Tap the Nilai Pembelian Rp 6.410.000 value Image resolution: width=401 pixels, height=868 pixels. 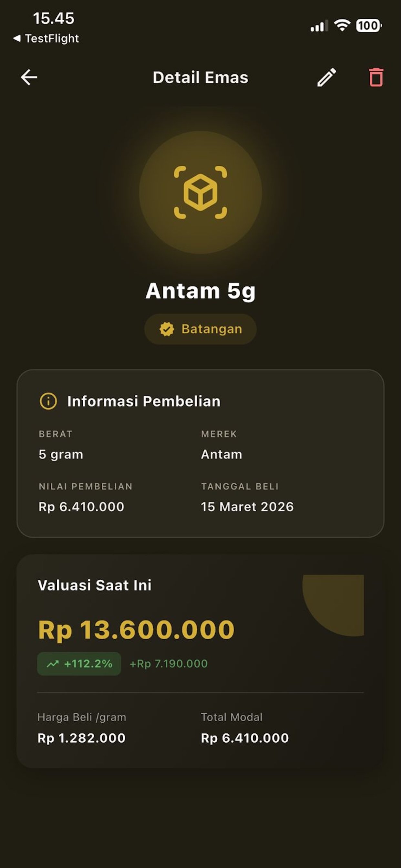click(x=82, y=507)
